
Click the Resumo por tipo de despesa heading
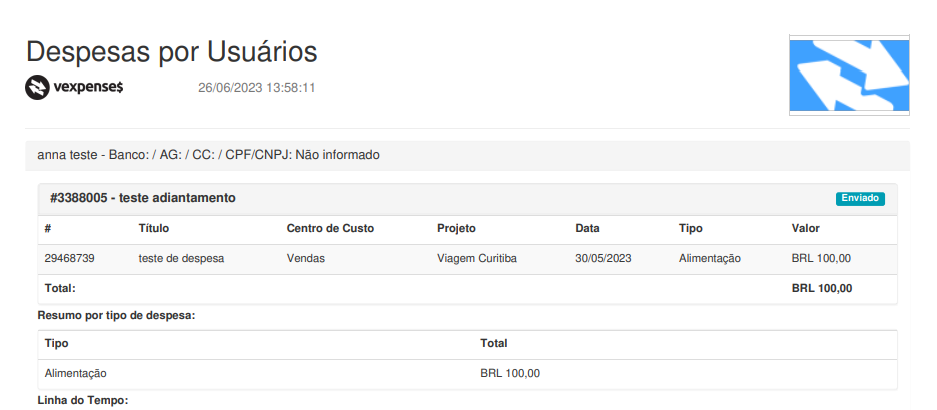coord(117,315)
